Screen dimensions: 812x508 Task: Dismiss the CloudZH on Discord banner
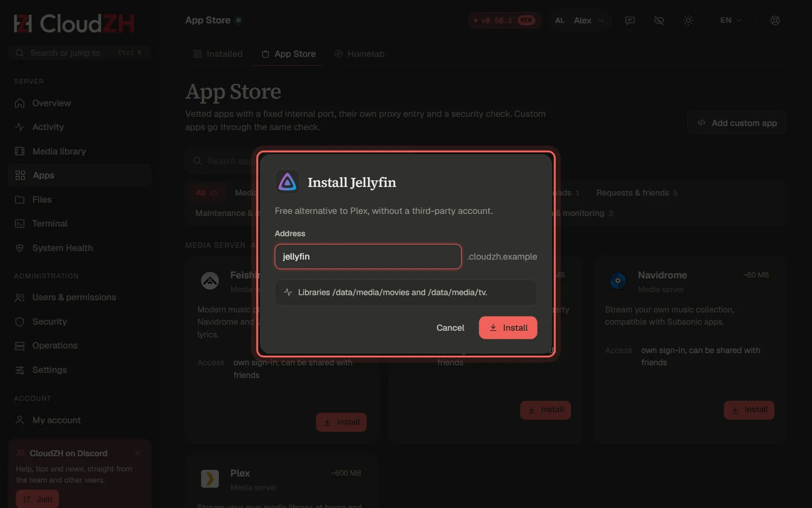click(x=138, y=453)
